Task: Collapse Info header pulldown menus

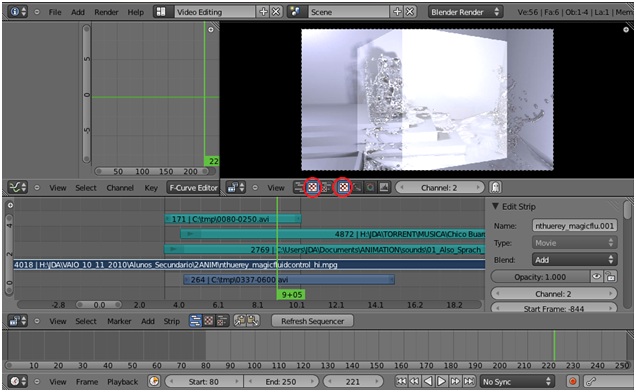Action: (x=37, y=12)
